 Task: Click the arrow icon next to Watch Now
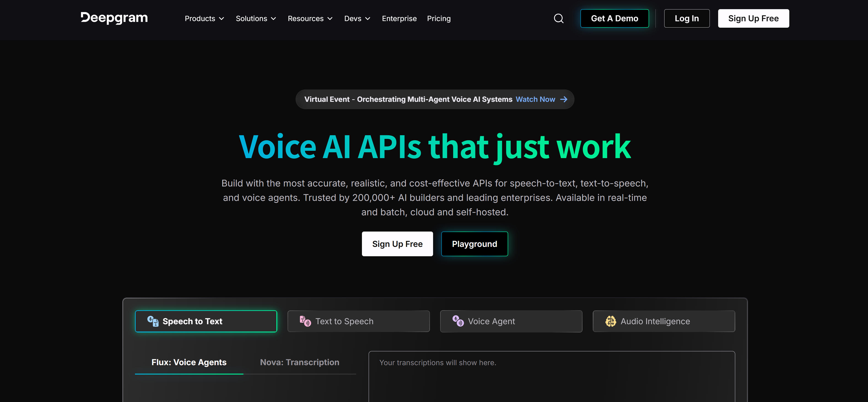pyautogui.click(x=564, y=99)
